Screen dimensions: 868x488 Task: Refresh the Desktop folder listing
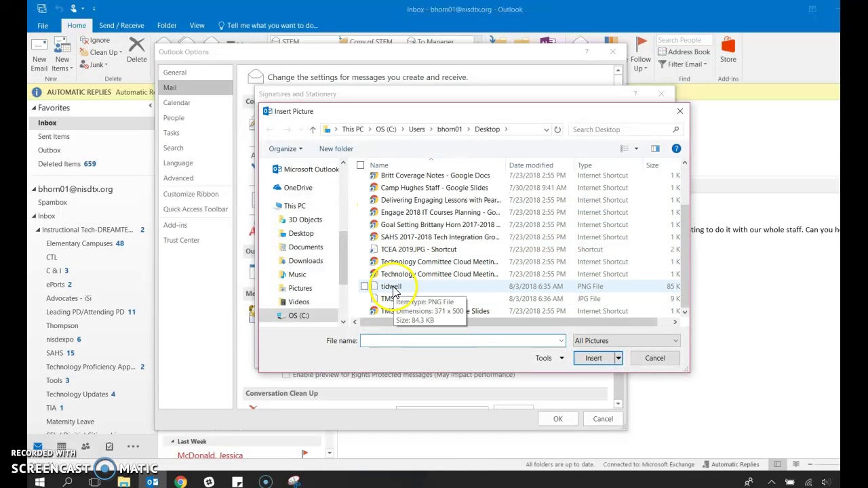557,129
